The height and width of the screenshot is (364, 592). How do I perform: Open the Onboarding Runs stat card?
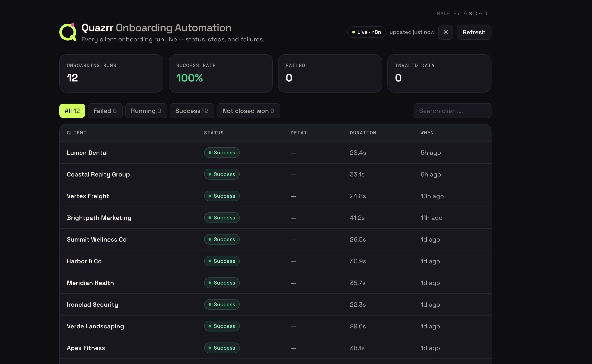click(x=111, y=74)
